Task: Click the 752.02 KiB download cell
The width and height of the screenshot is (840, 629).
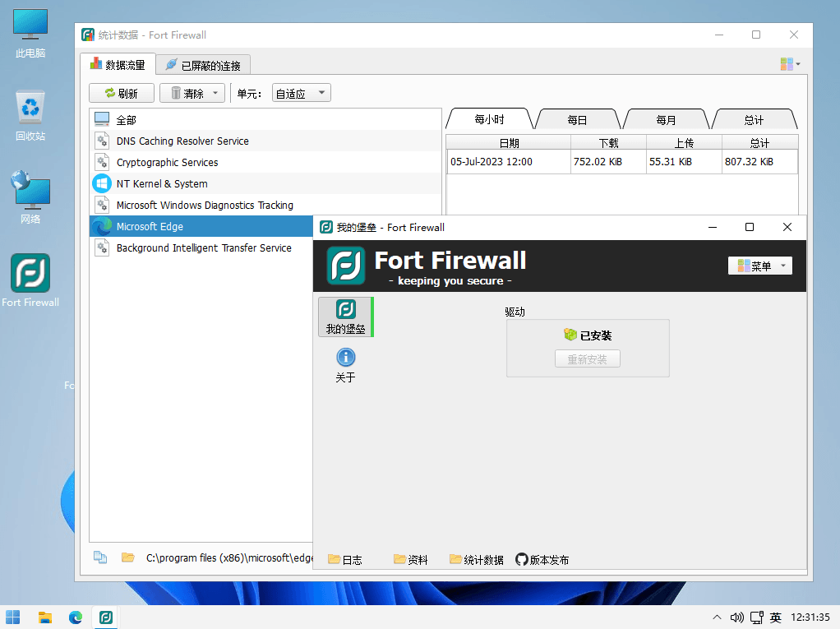Action: 608,162
